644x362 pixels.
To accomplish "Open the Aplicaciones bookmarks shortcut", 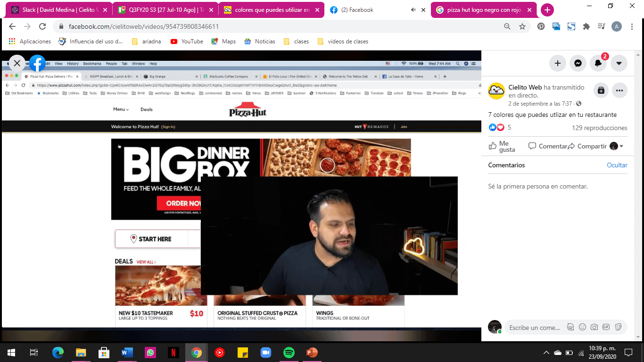I will pos(30,41).
